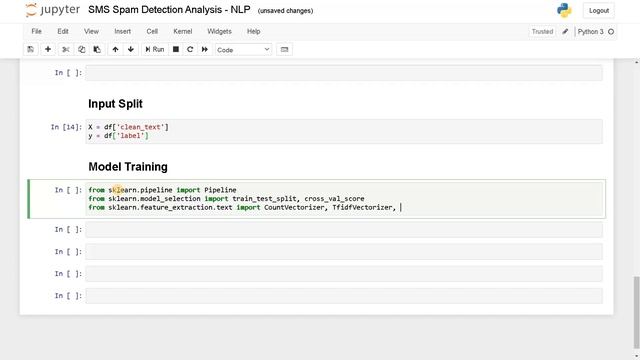Click first empty cell below the imports cell
Screen dimensions: 640x360
click(344, 229)
